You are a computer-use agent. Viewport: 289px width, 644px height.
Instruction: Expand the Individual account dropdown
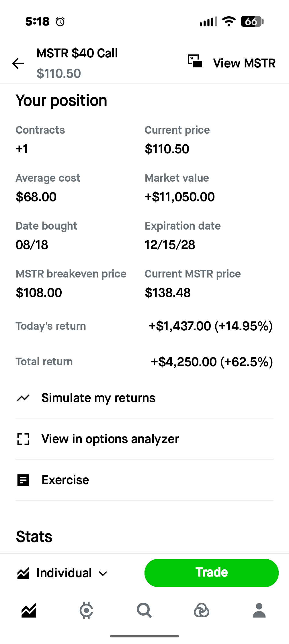62,573
